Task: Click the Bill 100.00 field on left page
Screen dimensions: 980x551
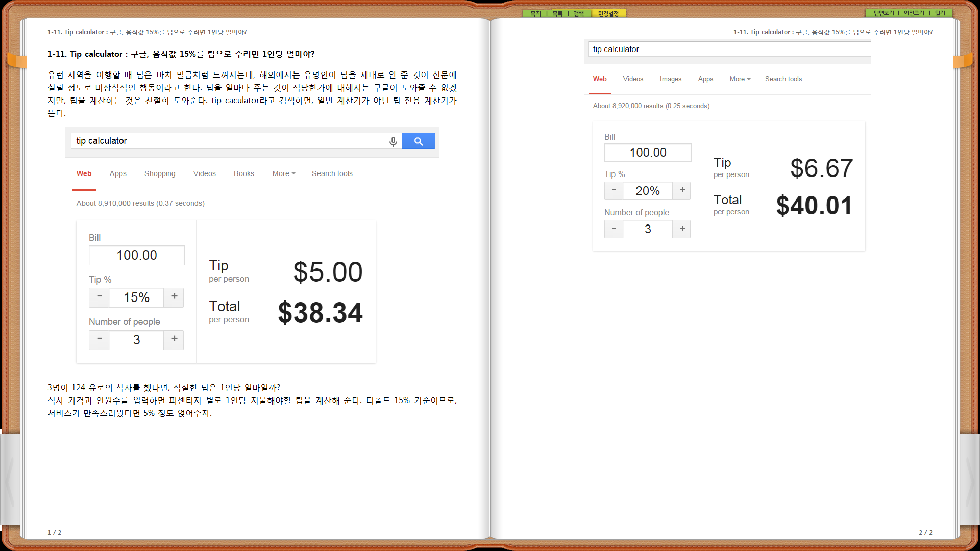Action: (x=137, y=255)
